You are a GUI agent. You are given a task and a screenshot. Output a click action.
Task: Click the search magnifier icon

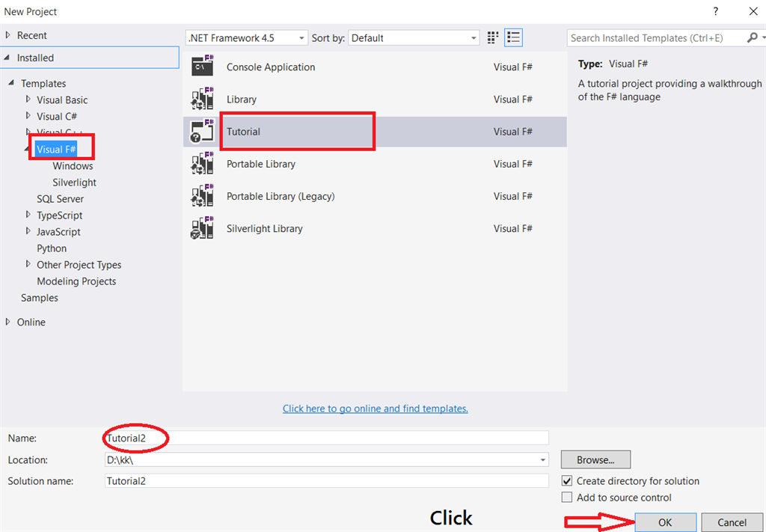pos(753,37)
